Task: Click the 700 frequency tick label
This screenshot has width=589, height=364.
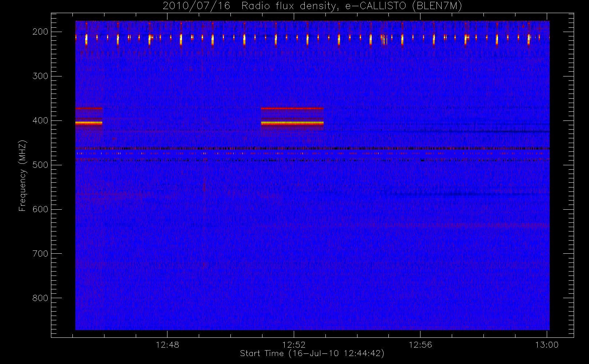Action: tap(40, 254)
